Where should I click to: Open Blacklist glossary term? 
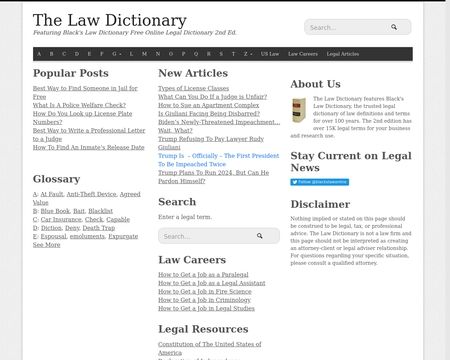tap(101, 211)
